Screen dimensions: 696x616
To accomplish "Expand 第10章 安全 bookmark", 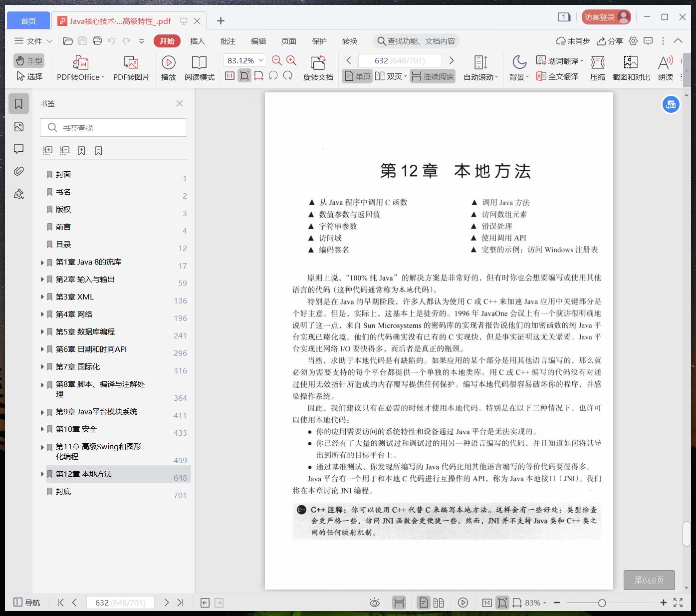I will (x=42, y=429).
